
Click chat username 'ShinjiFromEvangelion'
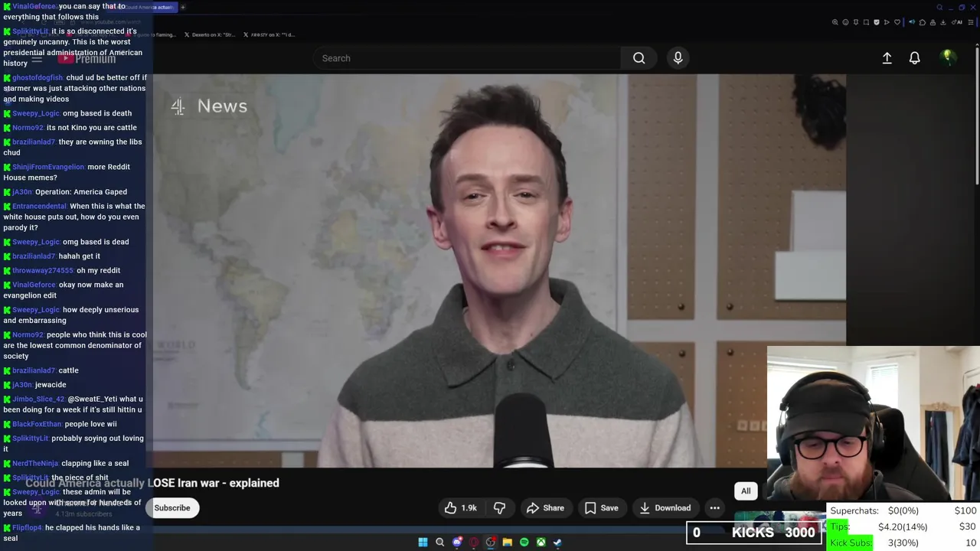click(x=48, y=167)
